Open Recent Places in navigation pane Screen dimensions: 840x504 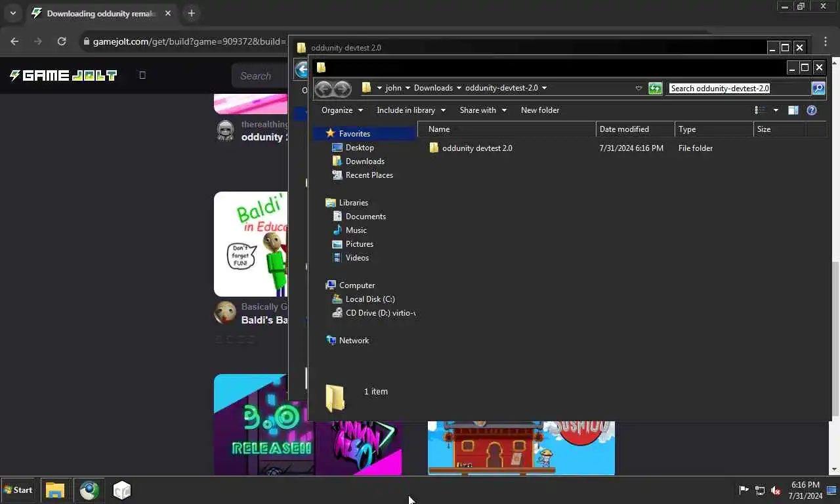369,175
